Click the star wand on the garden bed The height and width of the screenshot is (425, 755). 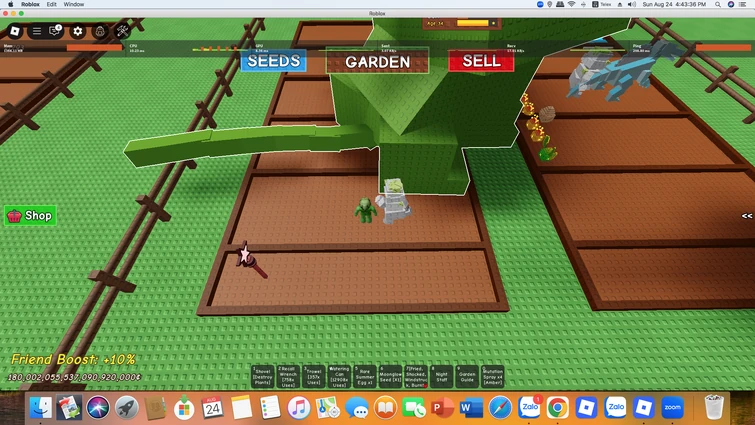point(252,260)
